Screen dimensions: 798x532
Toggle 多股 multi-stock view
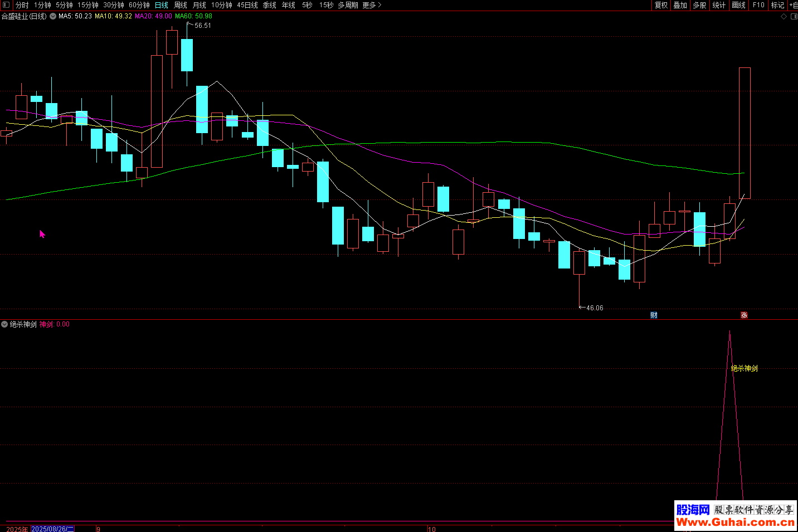699,5
